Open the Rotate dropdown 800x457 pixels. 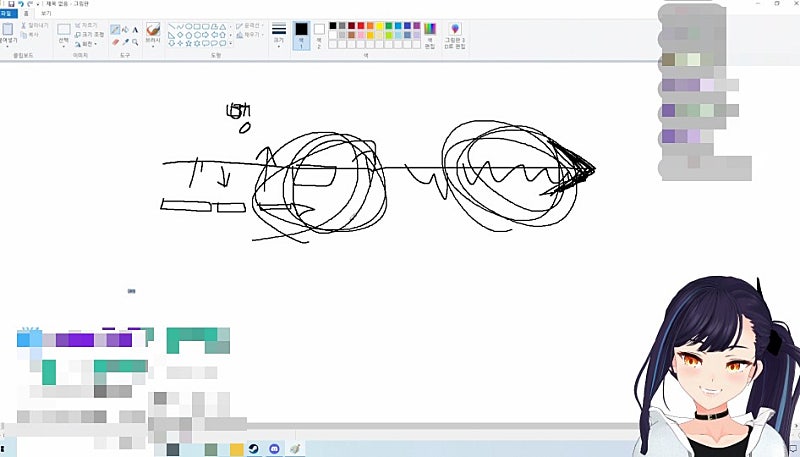[86, 44]
